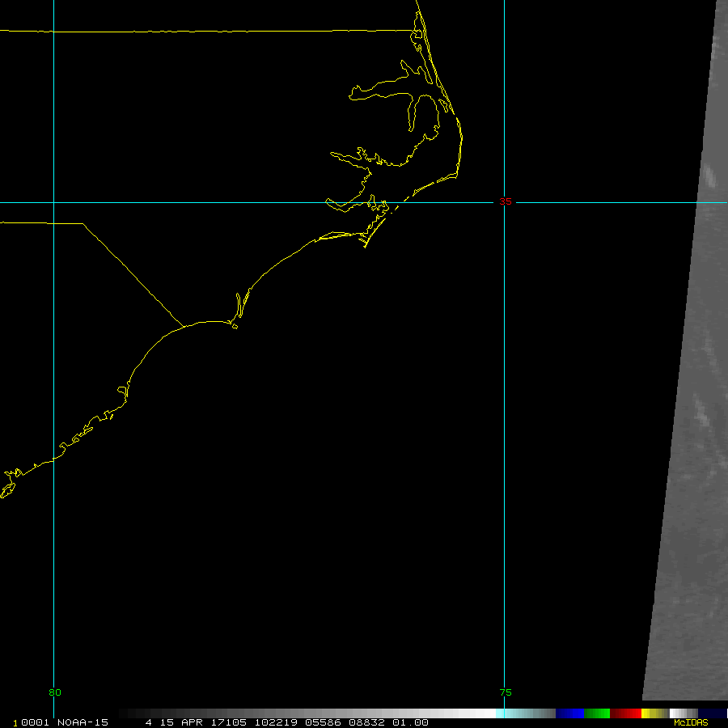728x728 pixels.
Task: Click the 17105 Julian day value
Action: (230, 722)
